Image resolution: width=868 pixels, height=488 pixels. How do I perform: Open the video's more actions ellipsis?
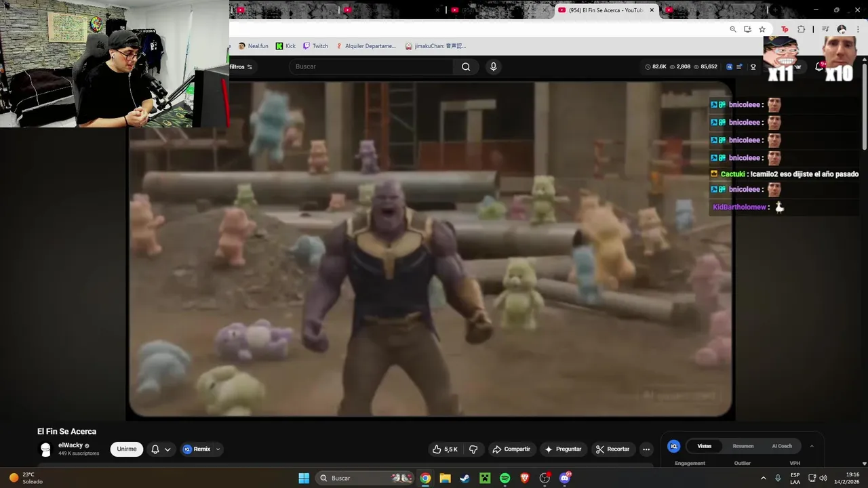pyautogui.click(x=646, y=449)
